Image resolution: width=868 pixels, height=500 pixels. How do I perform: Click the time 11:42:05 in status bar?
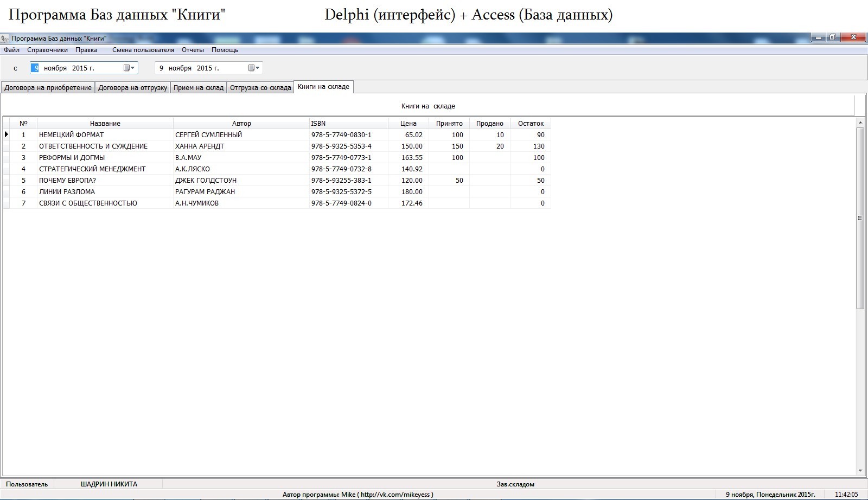(x=846, y=495)
